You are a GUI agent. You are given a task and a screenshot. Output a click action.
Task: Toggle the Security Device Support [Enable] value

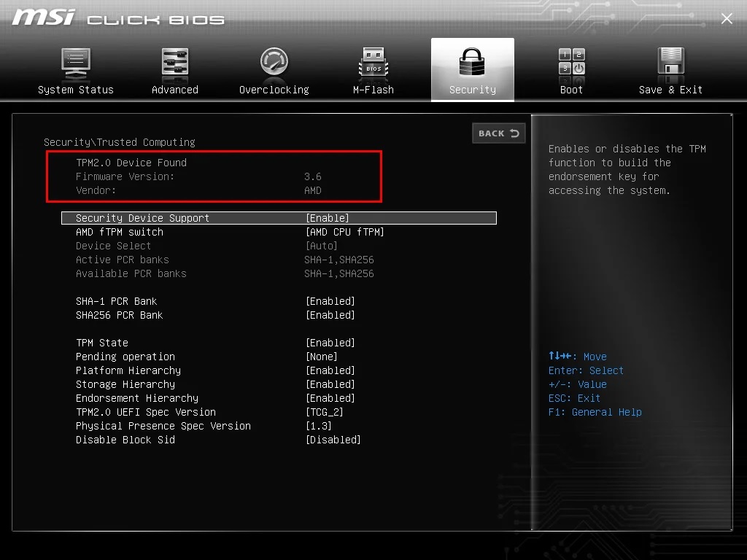328,218
